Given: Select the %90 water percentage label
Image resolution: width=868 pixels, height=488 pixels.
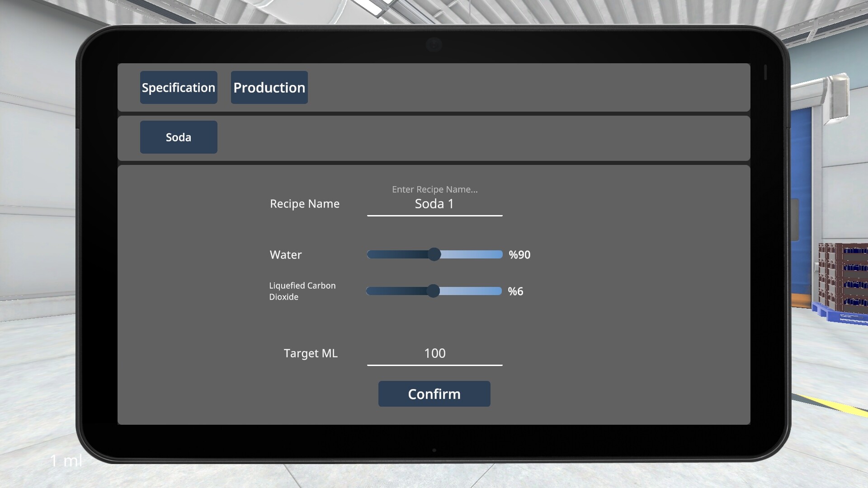Looking at the screenshot, I should click(519, 254).
